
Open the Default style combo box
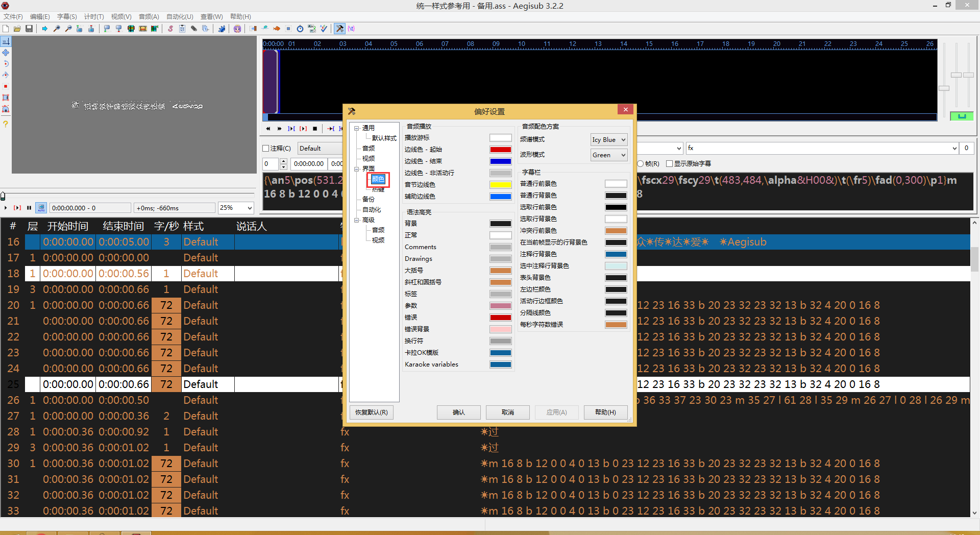coord(321,149)
